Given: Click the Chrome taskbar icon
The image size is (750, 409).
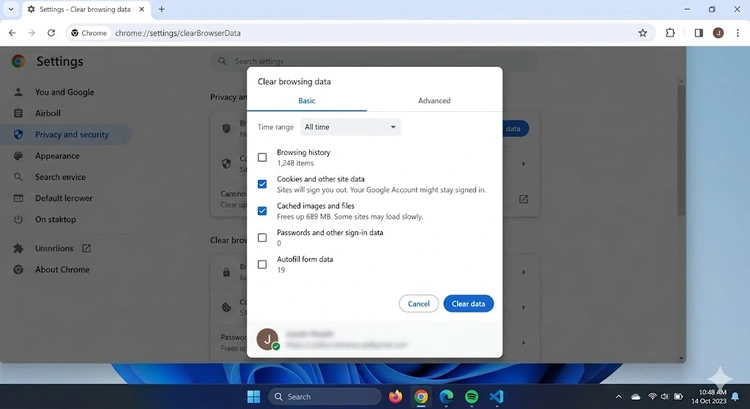Looking at the screenshot, I should point(421,397).
